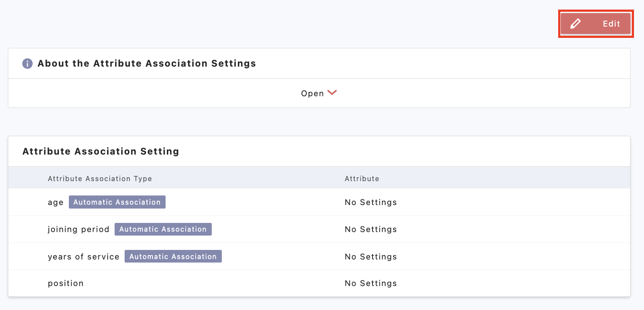Viewport: 644px width, 310px height.
Task: Select the years of service label
Action: 83,257
